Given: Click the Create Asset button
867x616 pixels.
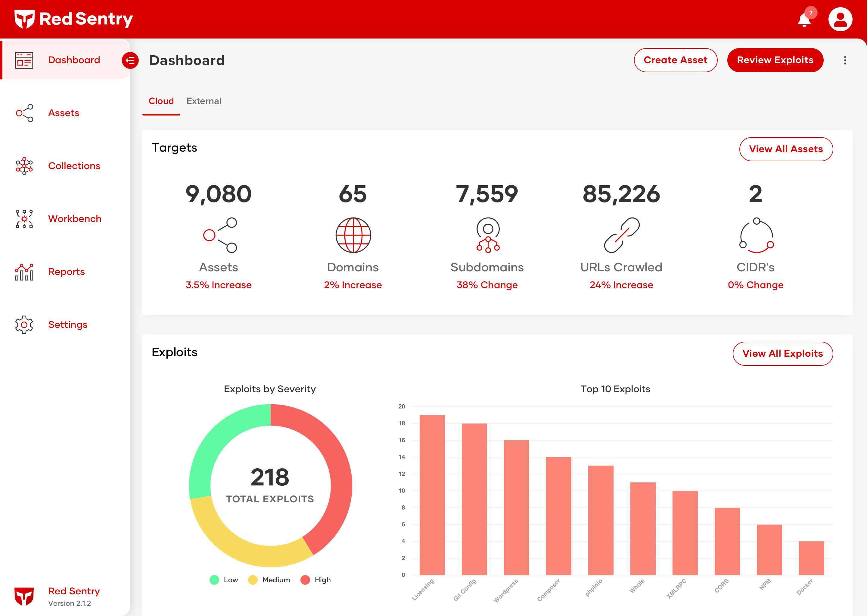Looking at the screenshot, I should click(676, 60).
